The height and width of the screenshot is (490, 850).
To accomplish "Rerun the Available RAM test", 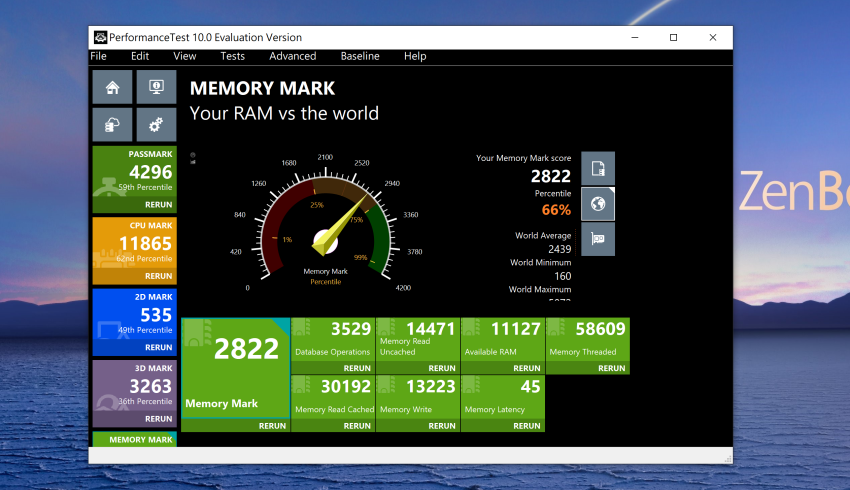I will (x=527, y=368).
